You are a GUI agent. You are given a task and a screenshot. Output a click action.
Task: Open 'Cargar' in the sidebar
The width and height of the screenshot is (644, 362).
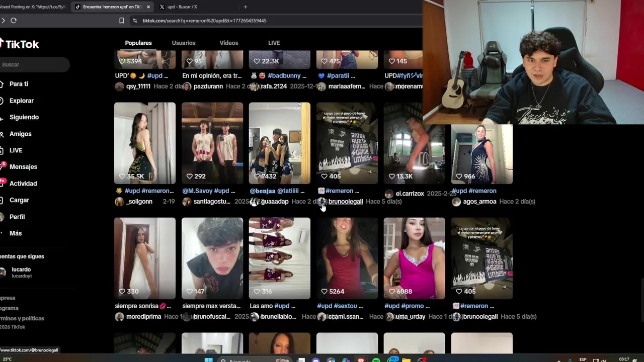click(19, 200)
